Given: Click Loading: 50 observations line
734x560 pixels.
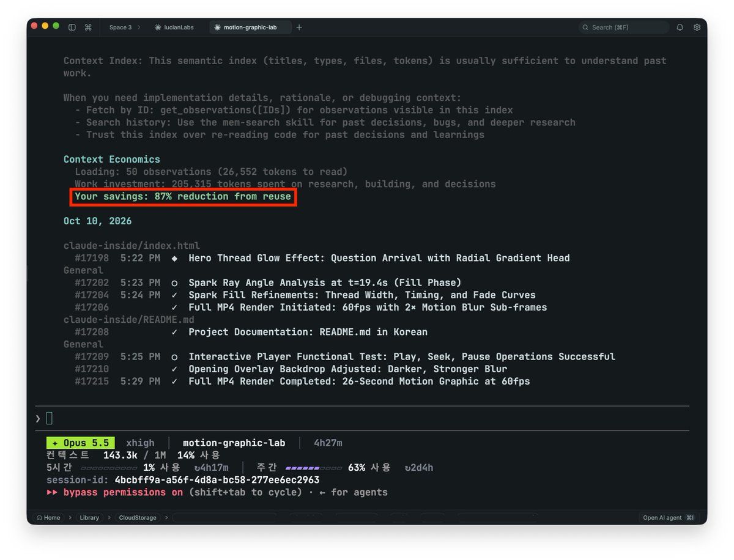Looking at the screenshot, I should 211,171.
